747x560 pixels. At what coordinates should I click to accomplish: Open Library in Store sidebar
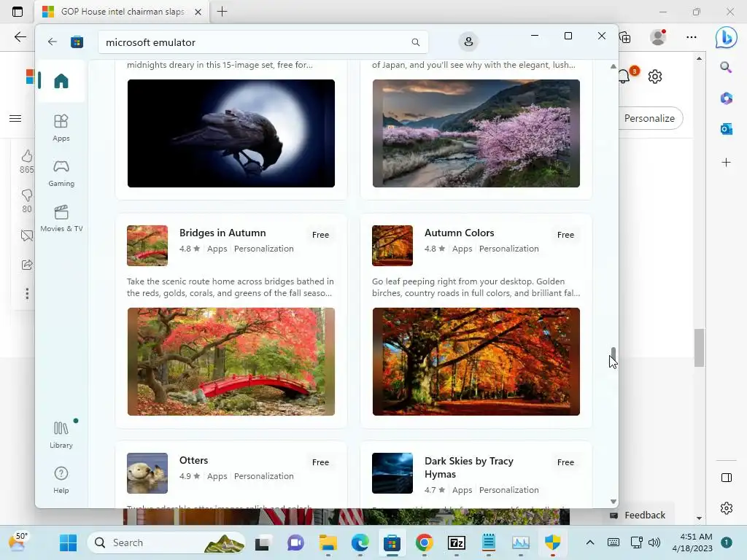(x=61, y=435)
